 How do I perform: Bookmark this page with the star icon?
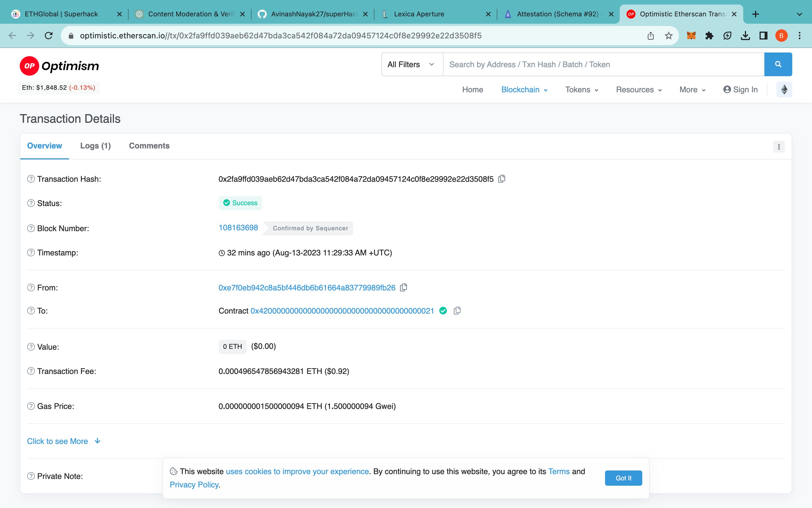(x=669, y=36)
